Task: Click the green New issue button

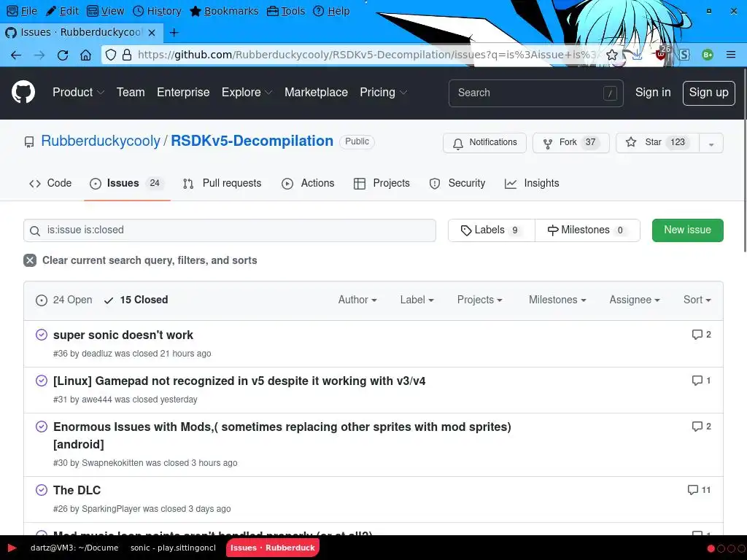Action: 687,230
